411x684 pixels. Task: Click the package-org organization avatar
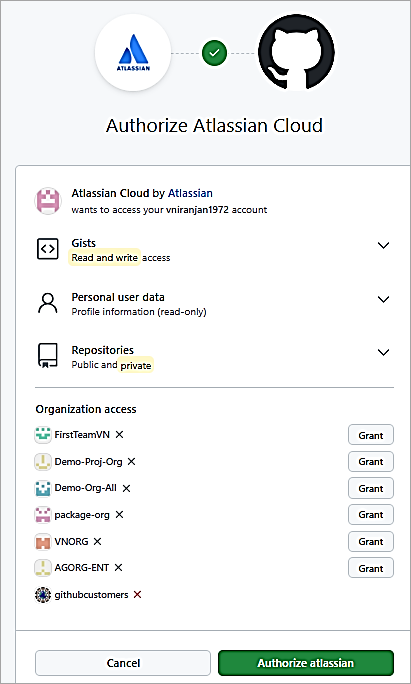click(x=43, y=515)
